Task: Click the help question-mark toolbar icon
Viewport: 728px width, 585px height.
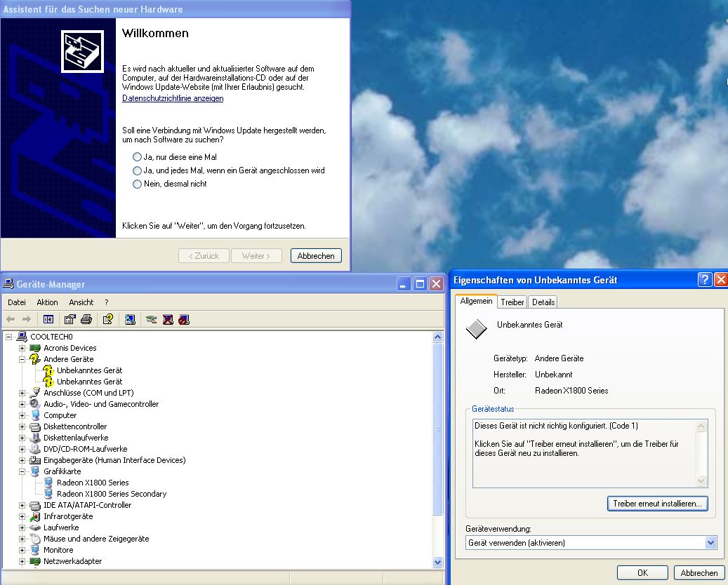Action: [x=107, y=319]
